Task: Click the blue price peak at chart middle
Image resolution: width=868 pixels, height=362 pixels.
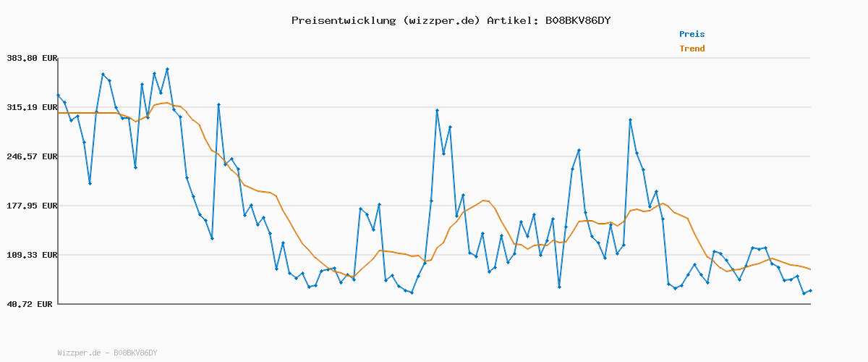Action: [438, 110]
